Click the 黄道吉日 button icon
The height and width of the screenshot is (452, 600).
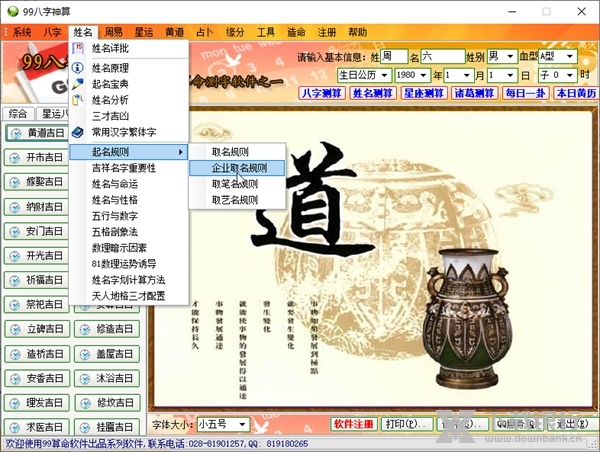pyautogui.click(x=16, y=133)
